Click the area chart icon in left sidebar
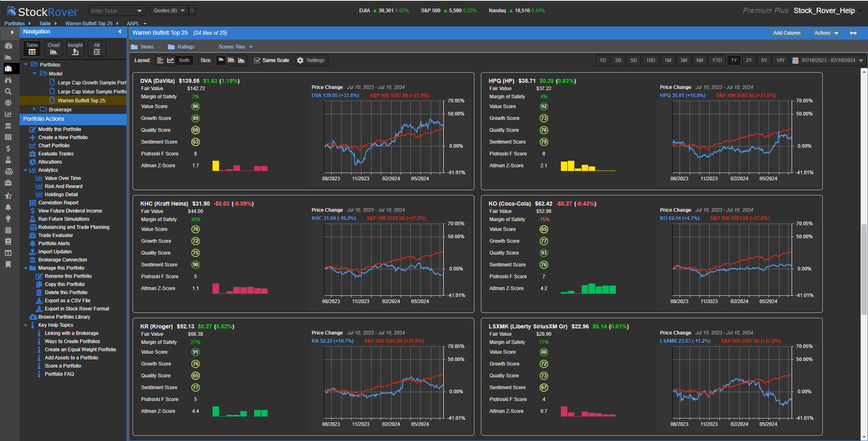Image resolution: width=868 pixels, height=441 pixels. [x=8, y=57]
